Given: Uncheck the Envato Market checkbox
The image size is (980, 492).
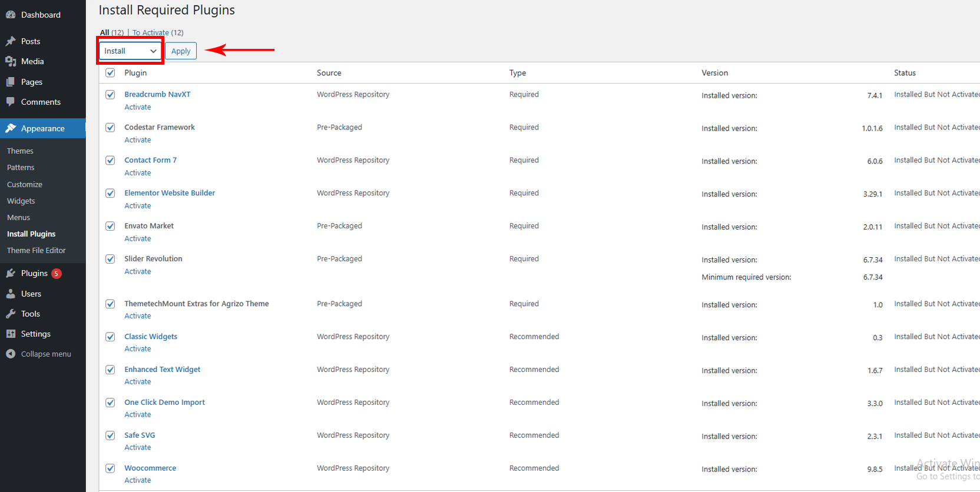Looking at the screenshot, I should point(110,226).
